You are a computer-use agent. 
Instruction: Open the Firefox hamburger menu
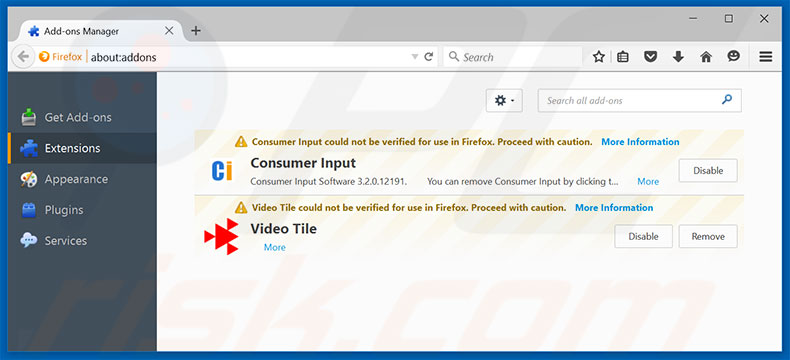tap(766, 57)
